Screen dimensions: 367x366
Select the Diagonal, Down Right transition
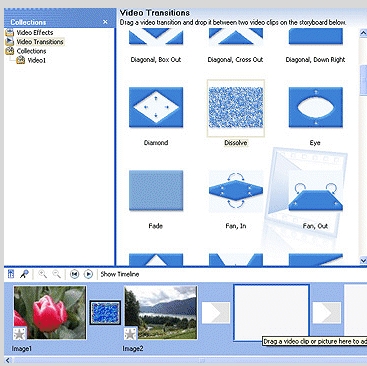click(x=315, y=37)
